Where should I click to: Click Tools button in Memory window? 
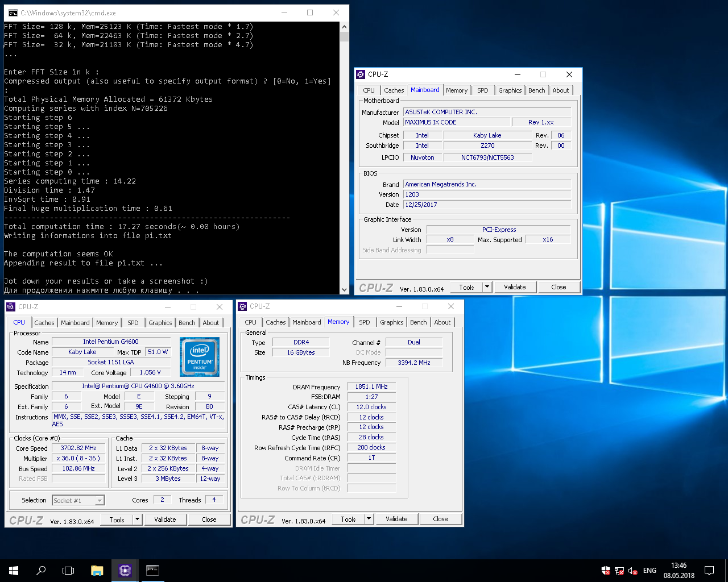[349, 519]
